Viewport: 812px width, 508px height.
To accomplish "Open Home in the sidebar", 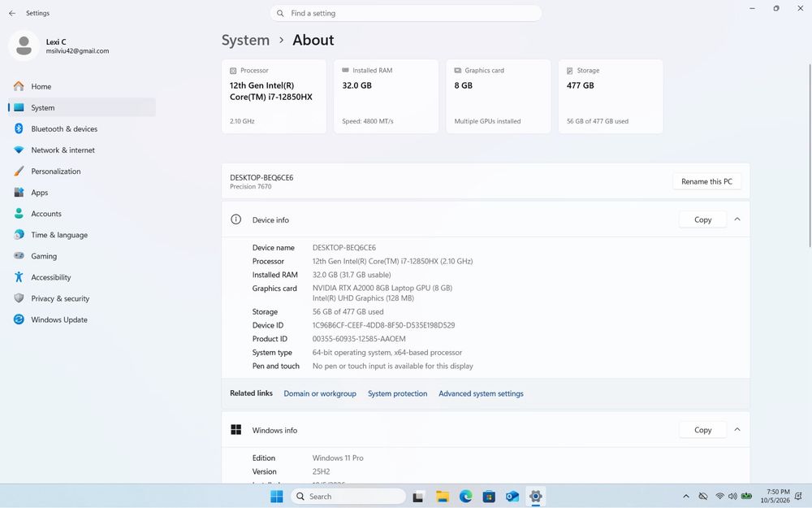I will [82, 87].
